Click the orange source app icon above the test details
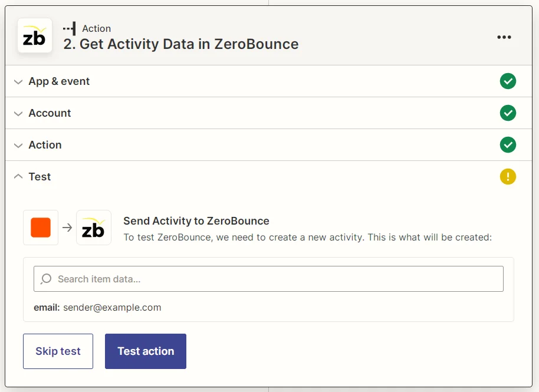The width and height of the screenshot is (539, 392). pos(40,227)
